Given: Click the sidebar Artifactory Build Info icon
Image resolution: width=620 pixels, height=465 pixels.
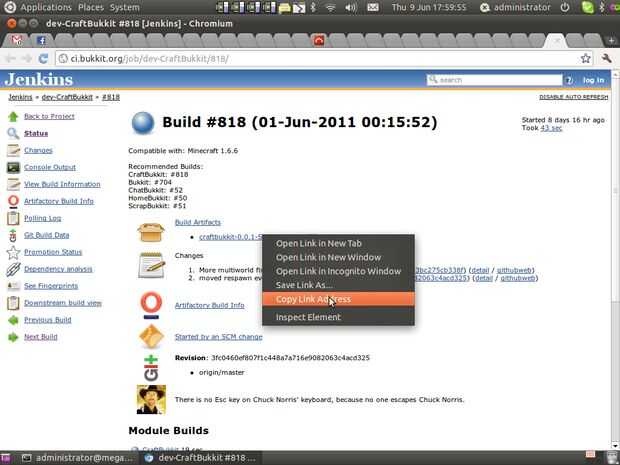Looking at the screenshot, I should pos(13,201).
